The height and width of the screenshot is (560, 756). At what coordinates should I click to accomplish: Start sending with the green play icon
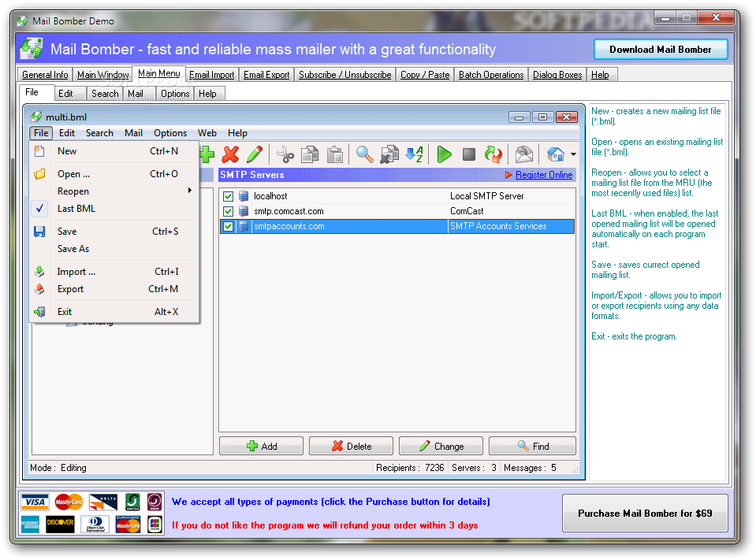click(444, 154)
